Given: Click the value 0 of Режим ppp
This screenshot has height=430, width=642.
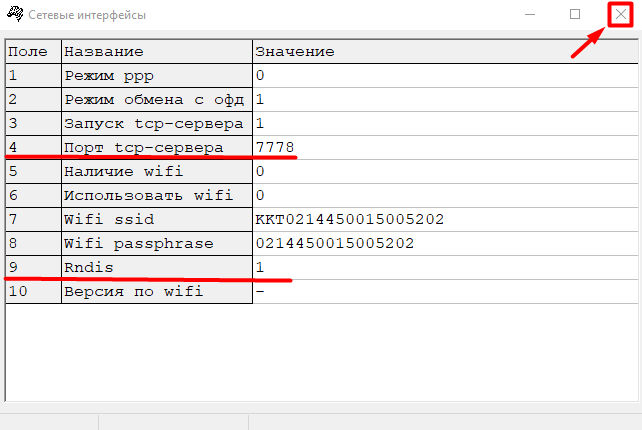Looking at the screenshot, I should click(445, 75).
